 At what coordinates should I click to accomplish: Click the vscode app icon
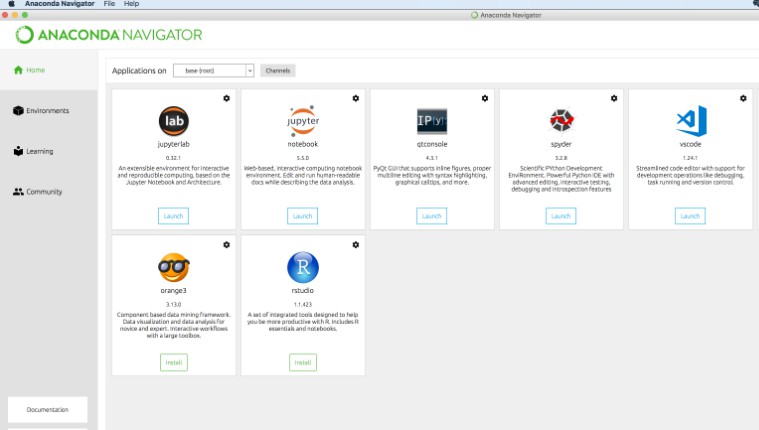pos(691,121)
